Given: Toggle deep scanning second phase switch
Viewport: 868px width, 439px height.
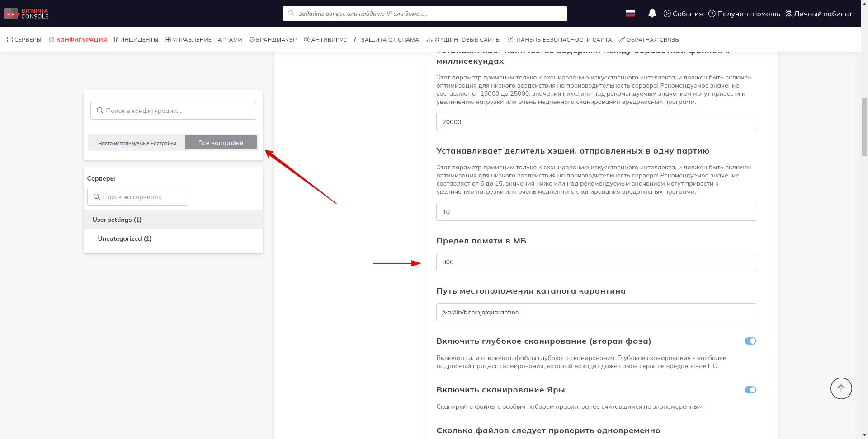Looking at the screenshot, I should point(750,341).
